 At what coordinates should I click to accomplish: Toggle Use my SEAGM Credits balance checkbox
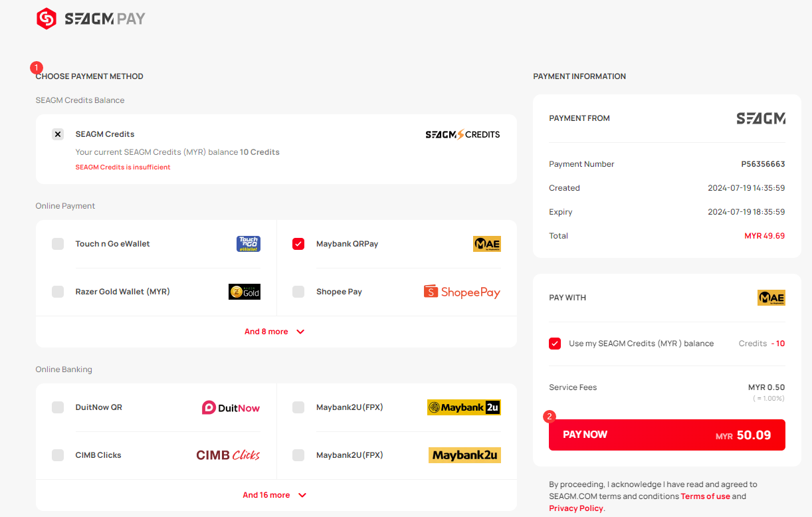coord(555,344)
